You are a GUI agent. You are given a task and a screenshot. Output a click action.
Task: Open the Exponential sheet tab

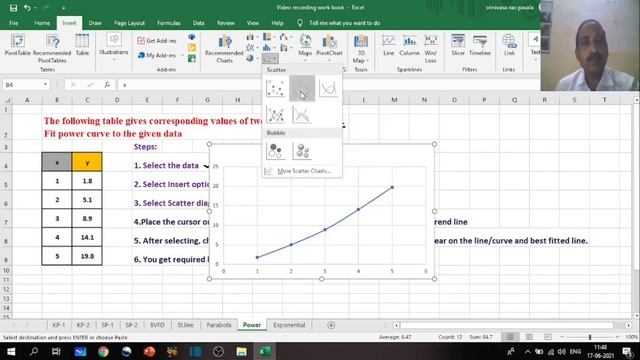(289, 325)
